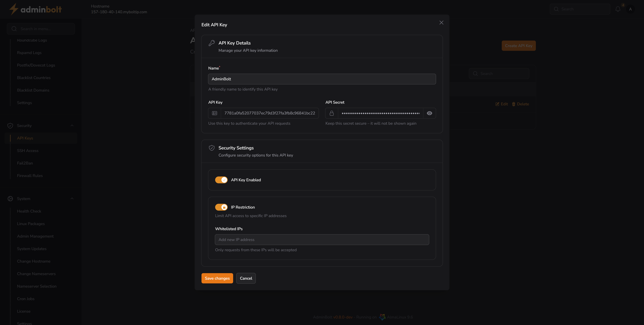Click the shield icon beside Security Settings
The height and width of the screenshot is (325, 644).
tap(212, 148)
